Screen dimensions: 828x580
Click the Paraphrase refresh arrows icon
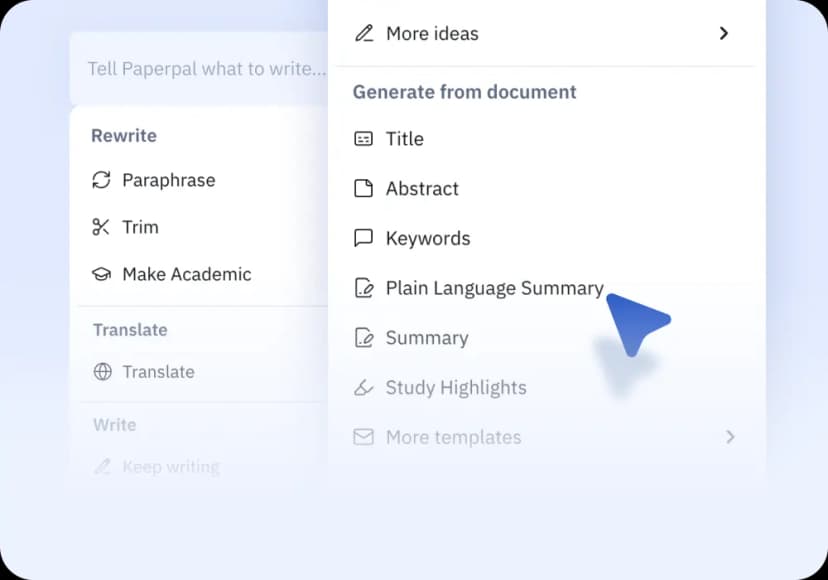(x=101, y=180)
